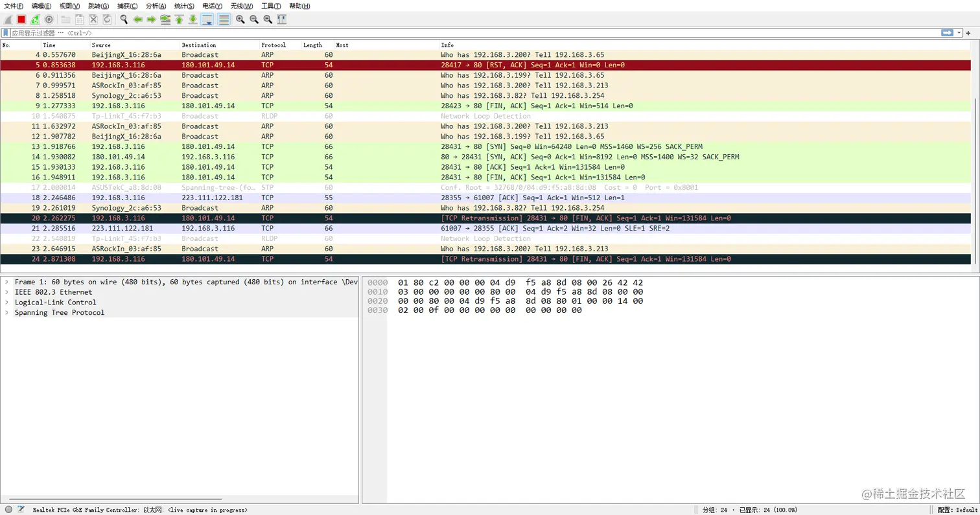Expand the IEEE 802.3 Ethernet row
The height and width of the screenshot is (515, 980).
6,292
